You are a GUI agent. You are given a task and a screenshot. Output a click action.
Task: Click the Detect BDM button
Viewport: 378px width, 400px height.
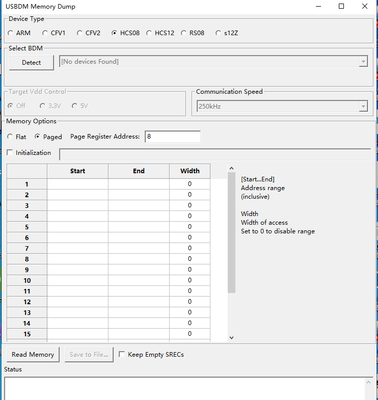pyautogui.click(x=31, y=63)
